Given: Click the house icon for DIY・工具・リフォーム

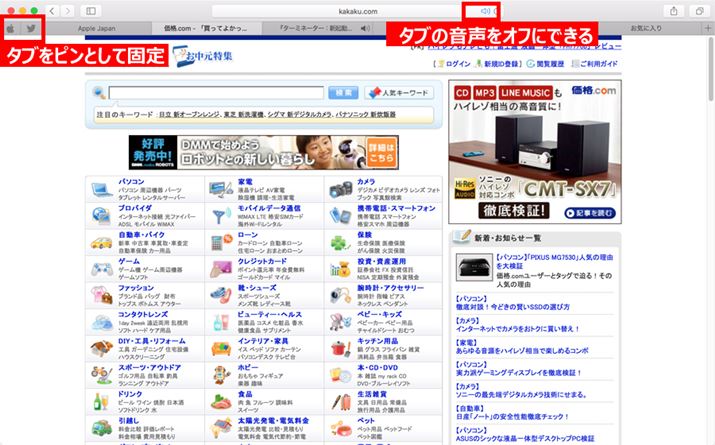Looking at the screenshot, I should (x=101, y=349).
